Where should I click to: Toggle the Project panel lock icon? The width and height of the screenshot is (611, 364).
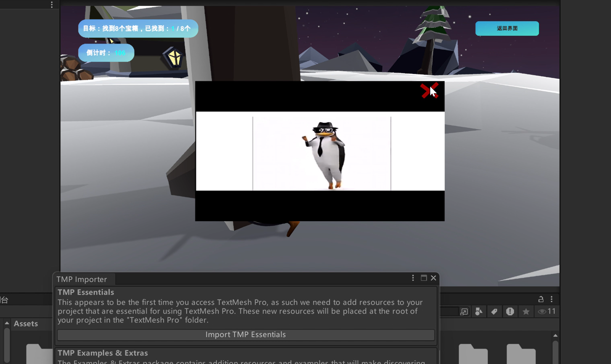[541, 299]
